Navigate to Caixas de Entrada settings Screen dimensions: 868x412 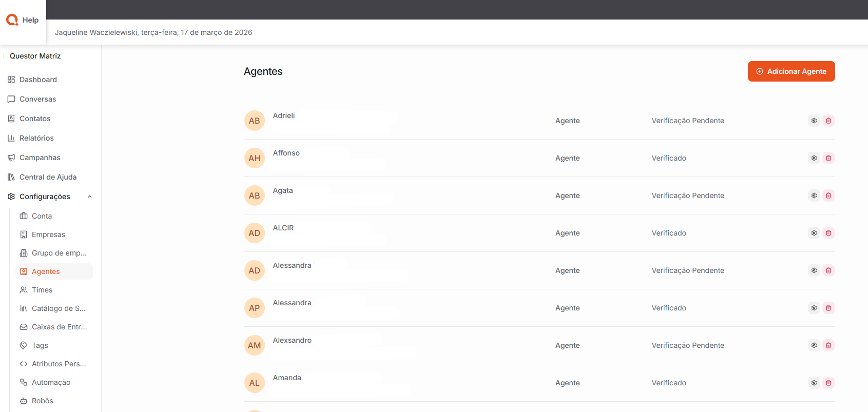point(59,327)
